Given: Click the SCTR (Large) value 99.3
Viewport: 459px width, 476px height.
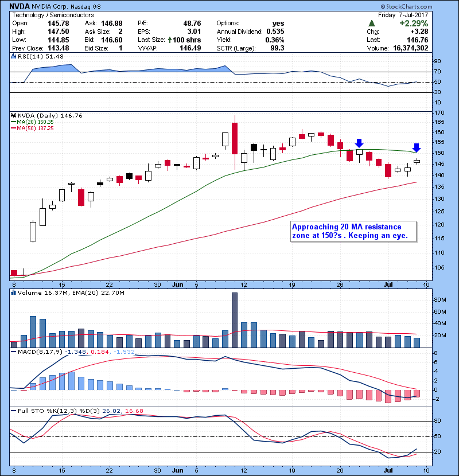Looking at the screenshot, I should pos(277,48).
